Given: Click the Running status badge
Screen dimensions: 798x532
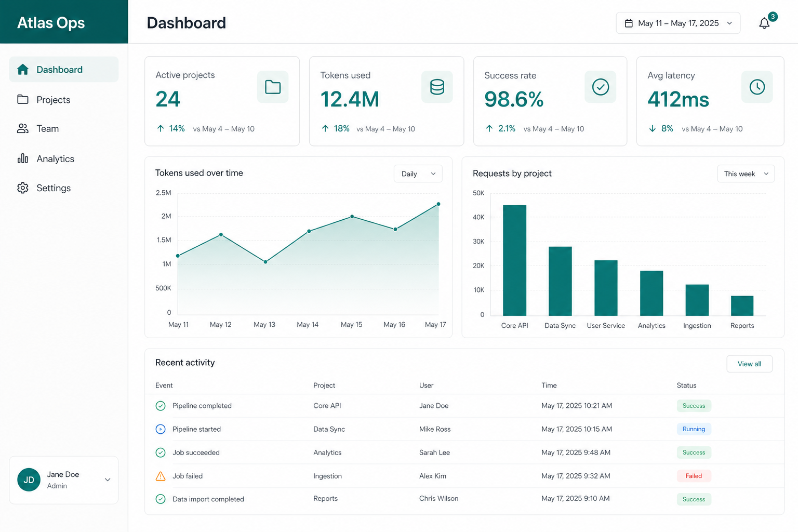Looking at the screenshot, I should click(x=694, y=429).
